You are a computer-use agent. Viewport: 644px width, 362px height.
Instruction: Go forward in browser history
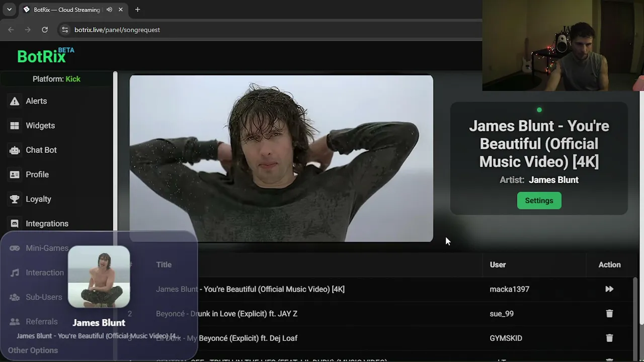pyautogui.click(x=28, y=30)
